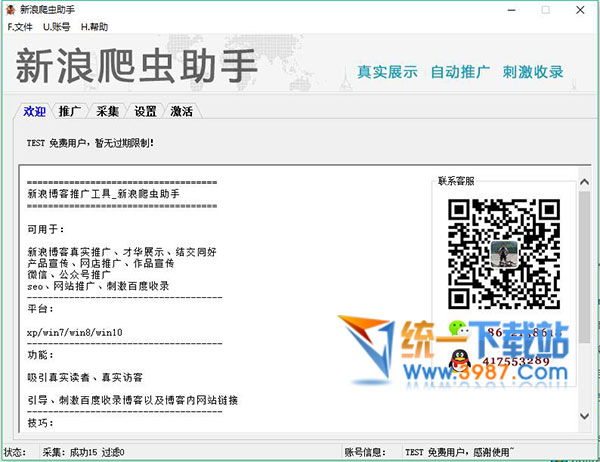Click the 自动推广 banner text

(460, 72)
